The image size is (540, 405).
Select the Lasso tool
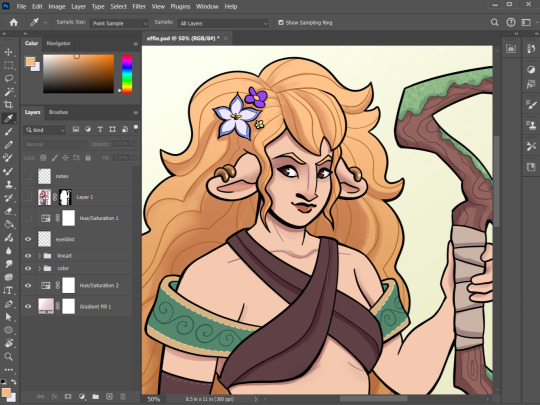tap(9, 79)
